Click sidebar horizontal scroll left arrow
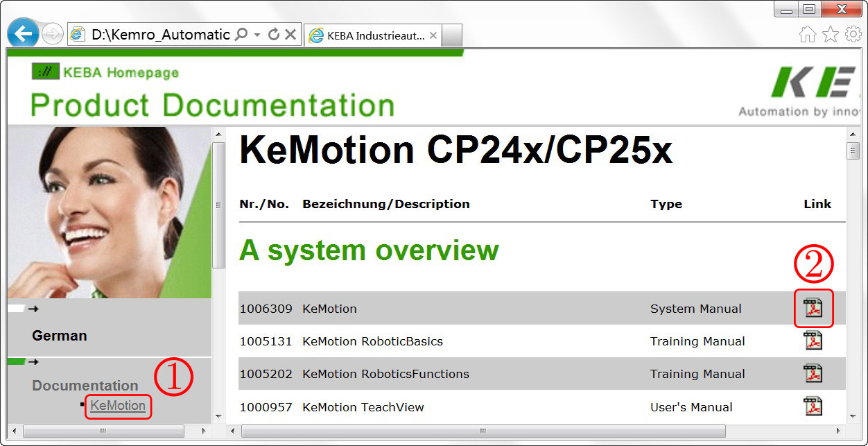 [x=15, y=431]
